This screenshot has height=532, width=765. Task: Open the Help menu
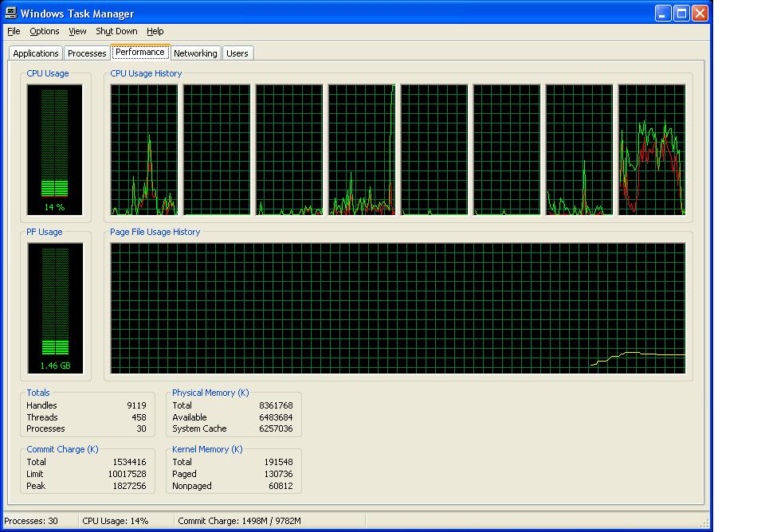[155, 31]
